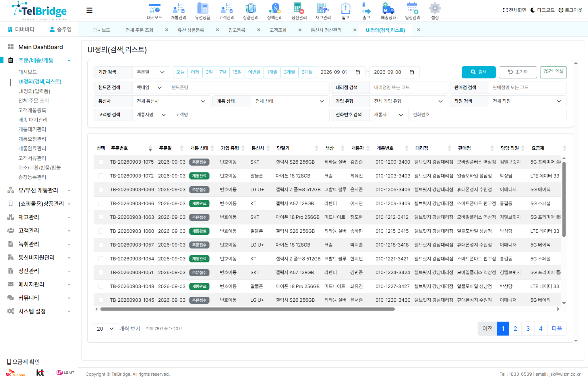
Task: Open the 출고 toolbar icon
Action: point(366,11)
